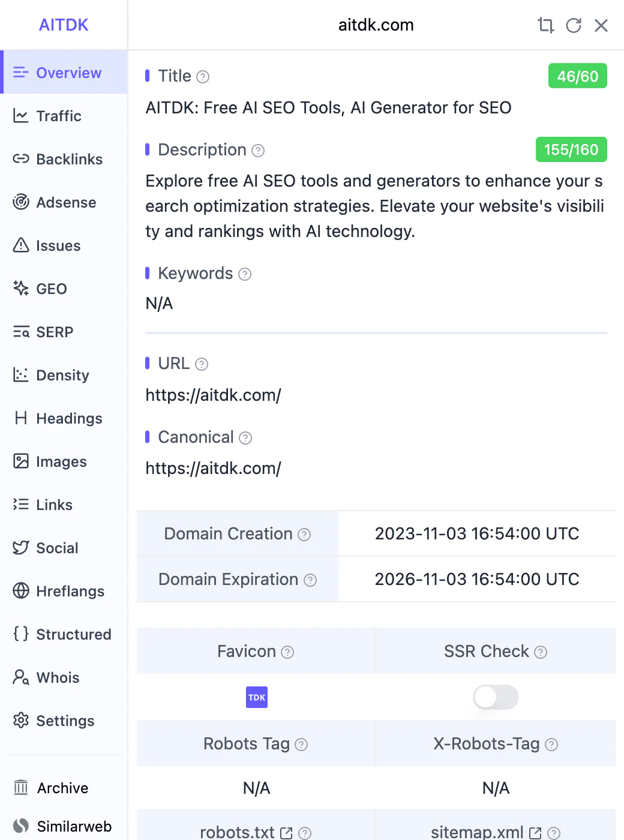
Task: Switch to the Backlinks section
Action: coord(64,159)
